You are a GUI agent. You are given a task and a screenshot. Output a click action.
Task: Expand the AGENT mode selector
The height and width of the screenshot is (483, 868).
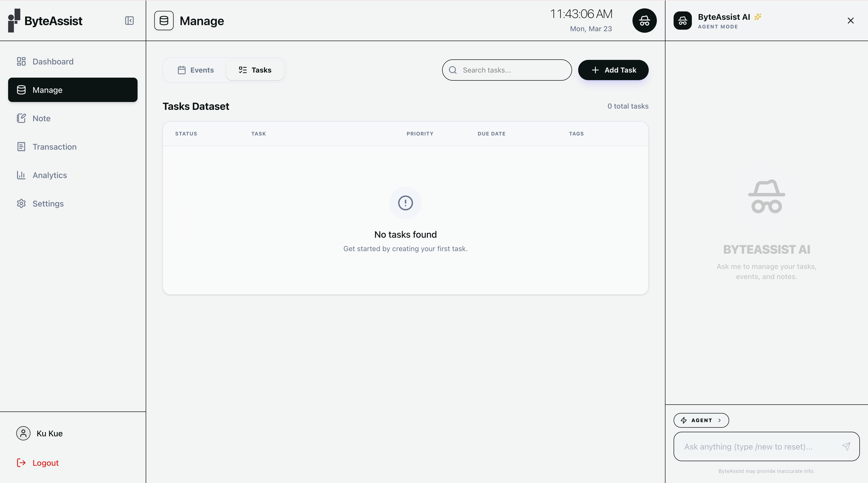pos(701,420)
